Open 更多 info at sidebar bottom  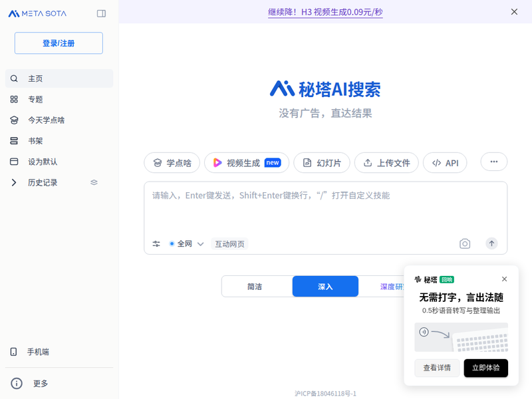click(59, 384)
